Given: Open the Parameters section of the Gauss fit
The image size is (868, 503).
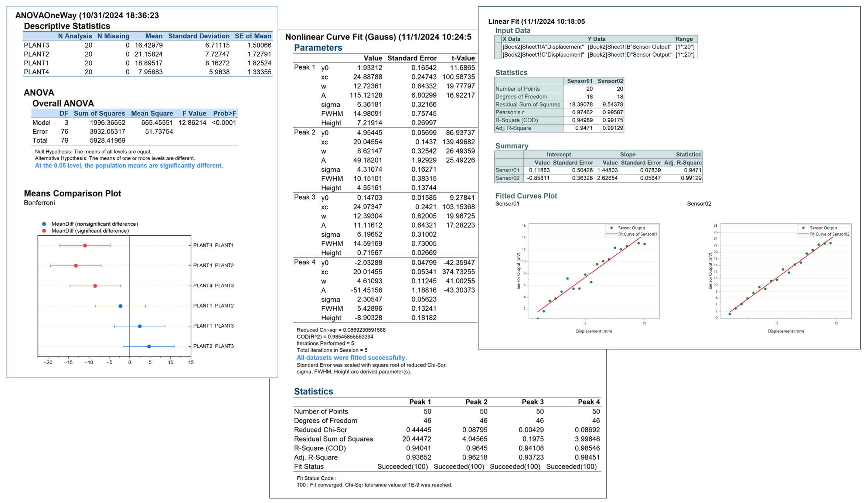Looking at the screenshot, I should pyautogui.click(x=318, y=47).
